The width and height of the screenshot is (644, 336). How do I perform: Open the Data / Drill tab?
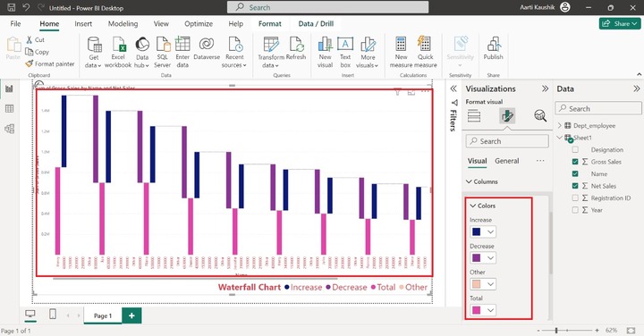pyautogui.click(x=316, y=24)
